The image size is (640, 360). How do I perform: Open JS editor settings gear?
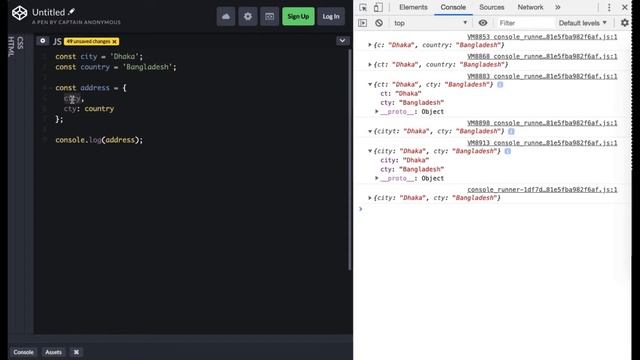(42, 41)
